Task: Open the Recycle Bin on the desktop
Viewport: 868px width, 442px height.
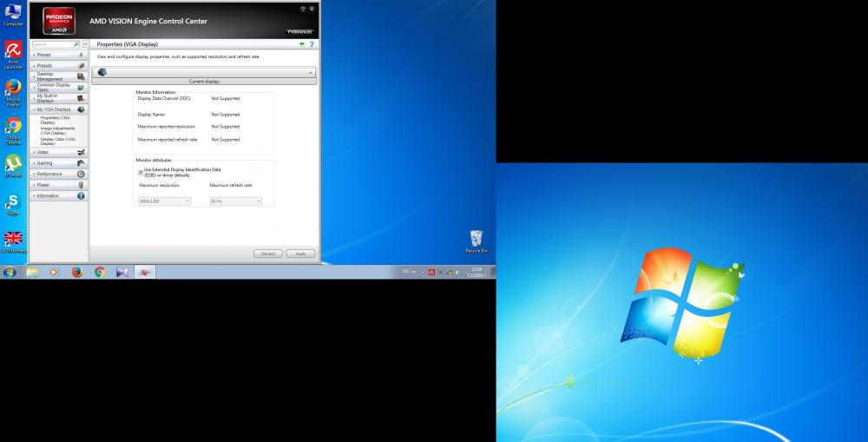Action: [x=476, y=242]
